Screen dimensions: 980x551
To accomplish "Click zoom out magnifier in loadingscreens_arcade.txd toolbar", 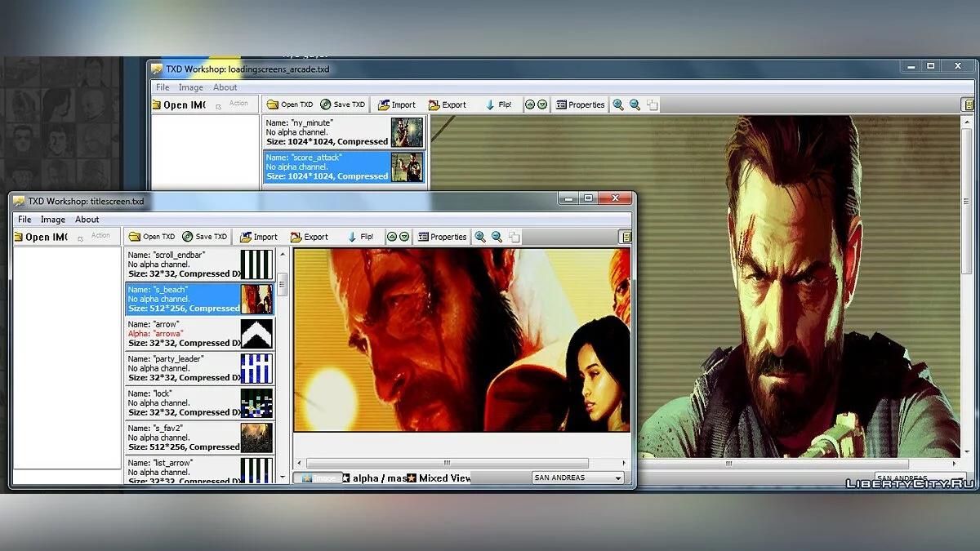I will click(x=635, y=104).
